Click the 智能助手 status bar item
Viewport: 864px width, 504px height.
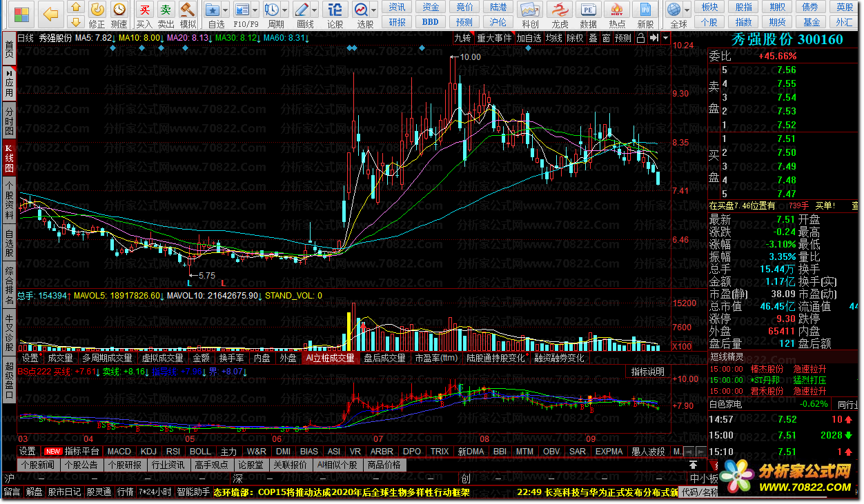[x=193, y=492]
